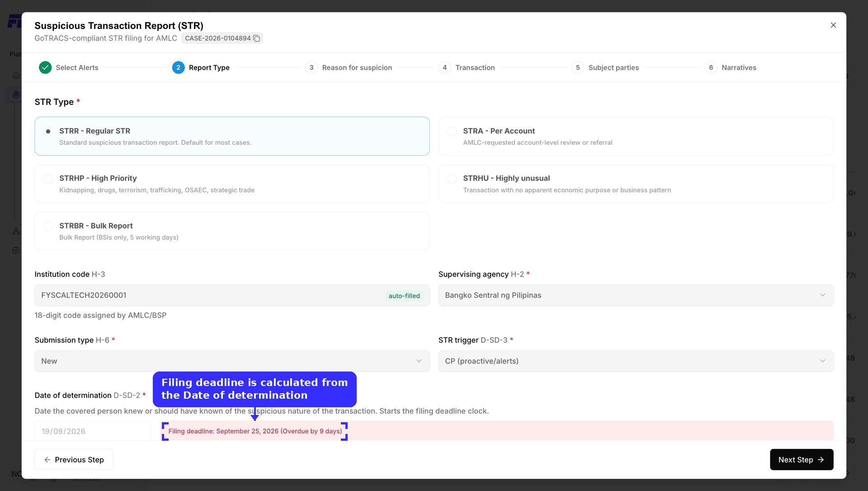Choose STRHU - Highly unusual type
Image resolution: width=868 pixels, height=491 pixels.
point(636,184)
